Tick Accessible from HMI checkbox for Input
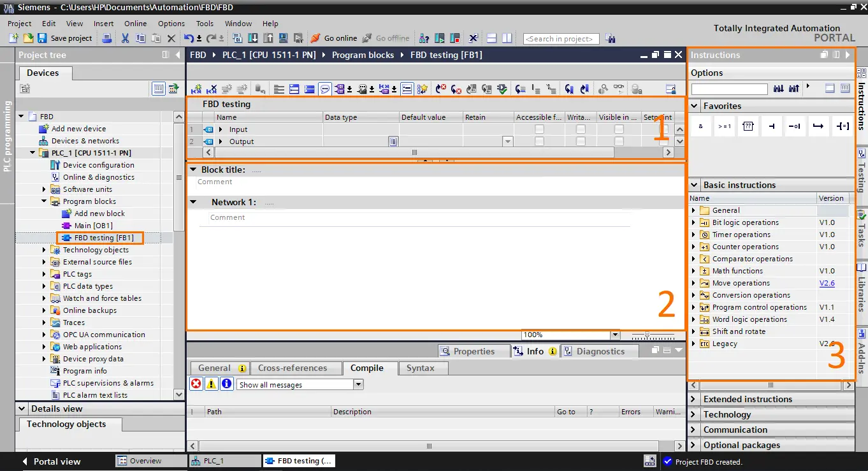 tap(539, 129)
